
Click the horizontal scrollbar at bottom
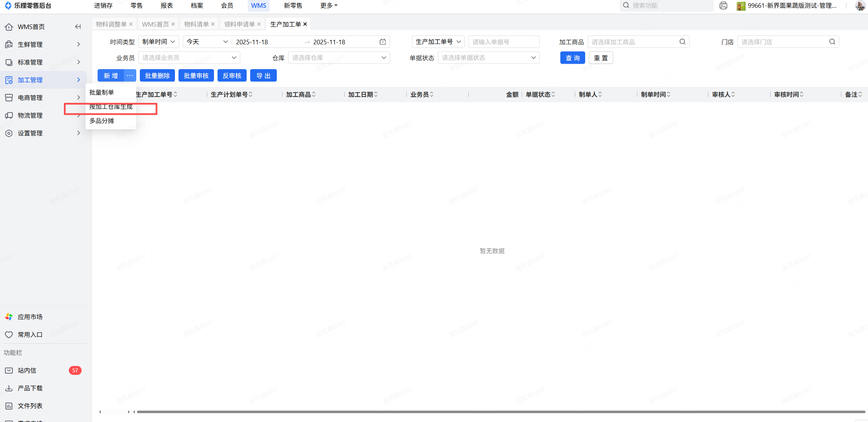click(500, 412)
